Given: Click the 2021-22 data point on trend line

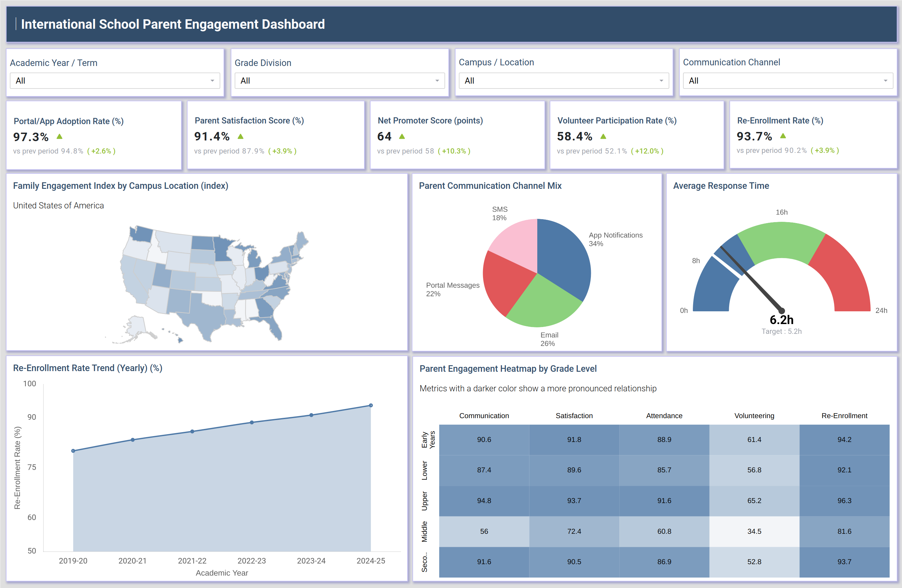Looking at the screenshot, I should tap(192, 432).
